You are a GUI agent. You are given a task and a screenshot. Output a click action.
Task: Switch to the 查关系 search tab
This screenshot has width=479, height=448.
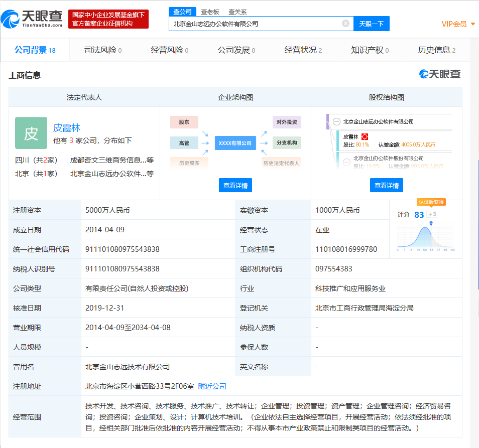237,12
